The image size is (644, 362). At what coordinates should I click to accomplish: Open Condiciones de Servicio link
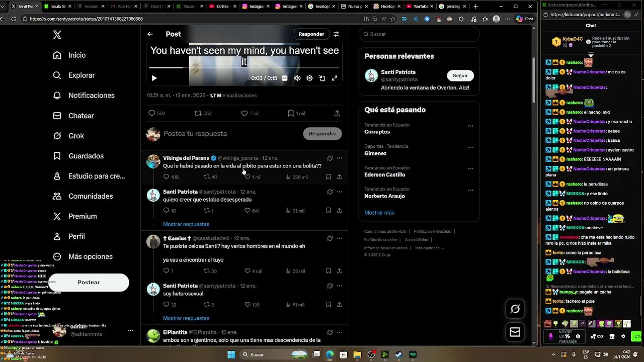(385, 231)
